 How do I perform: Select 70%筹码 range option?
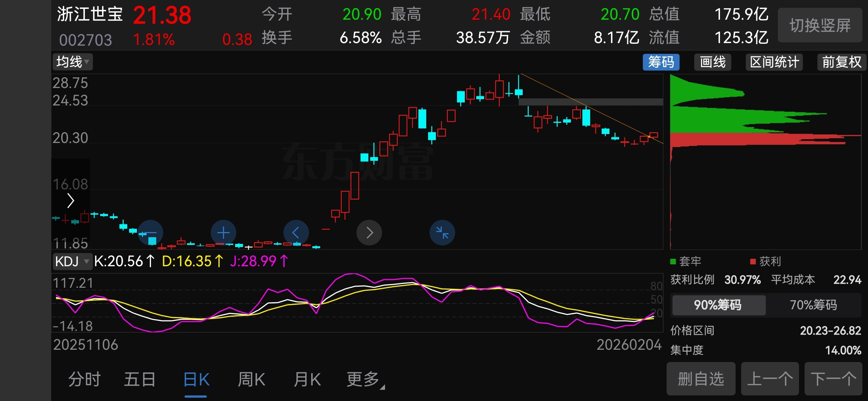pyautogui.click(x=813, y=305)
